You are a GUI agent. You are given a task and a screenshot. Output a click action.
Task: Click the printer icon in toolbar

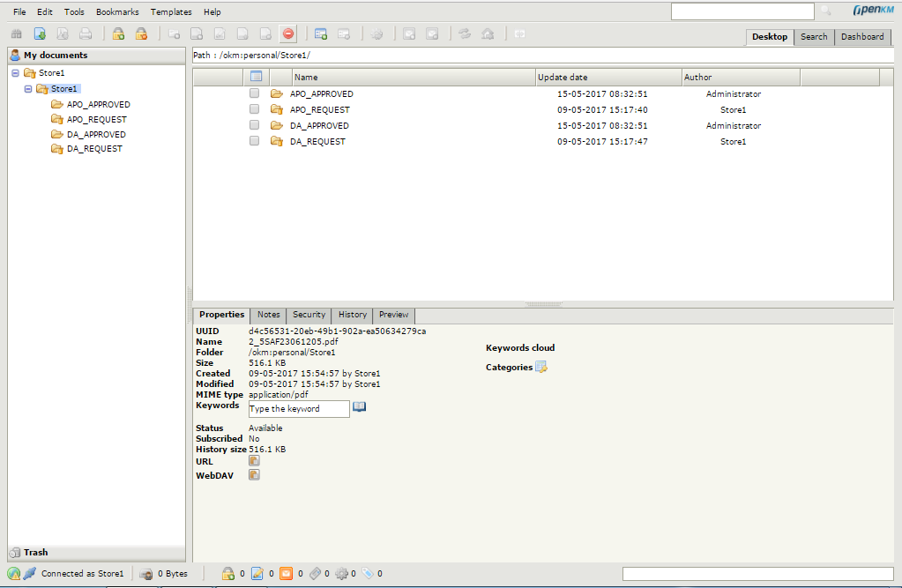coord(86,34)
